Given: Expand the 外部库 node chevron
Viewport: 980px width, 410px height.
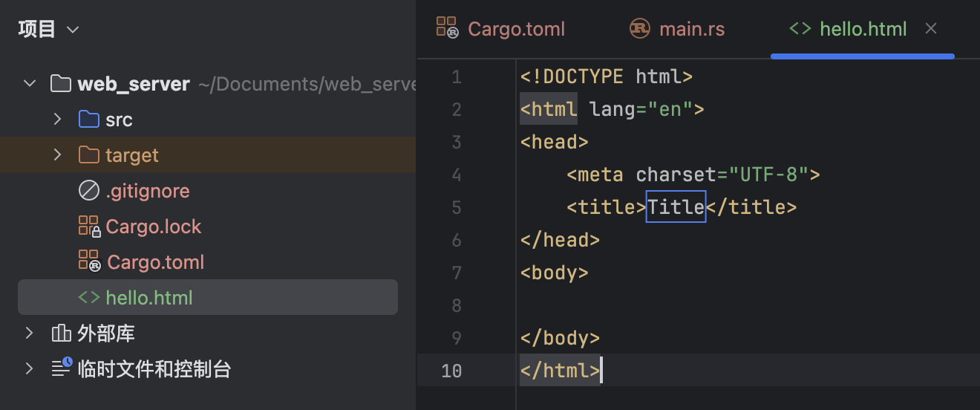Looking at the screenshot, I should [x=30, y=333].
